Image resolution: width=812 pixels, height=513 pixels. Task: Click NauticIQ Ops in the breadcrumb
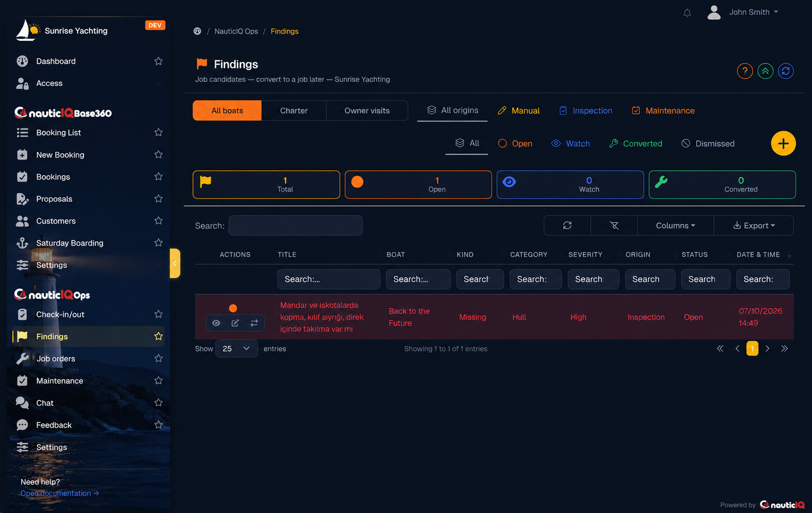[x=236, y=31]
